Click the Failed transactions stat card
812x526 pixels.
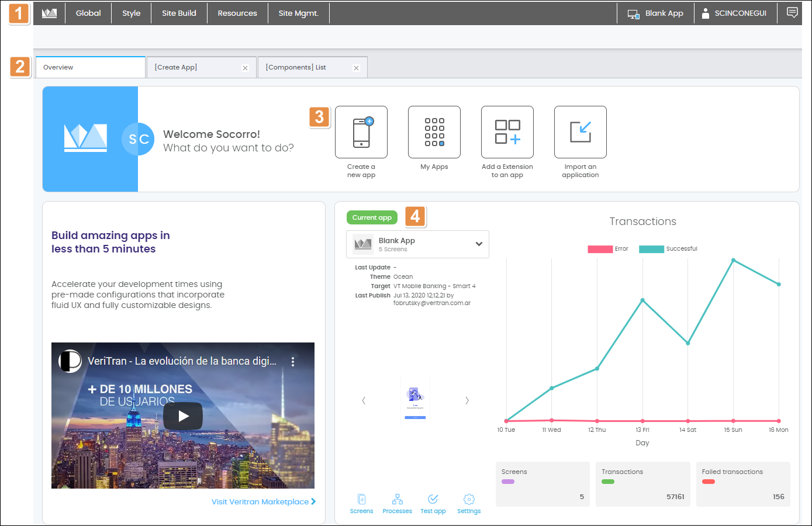click(x=743, y=485)
